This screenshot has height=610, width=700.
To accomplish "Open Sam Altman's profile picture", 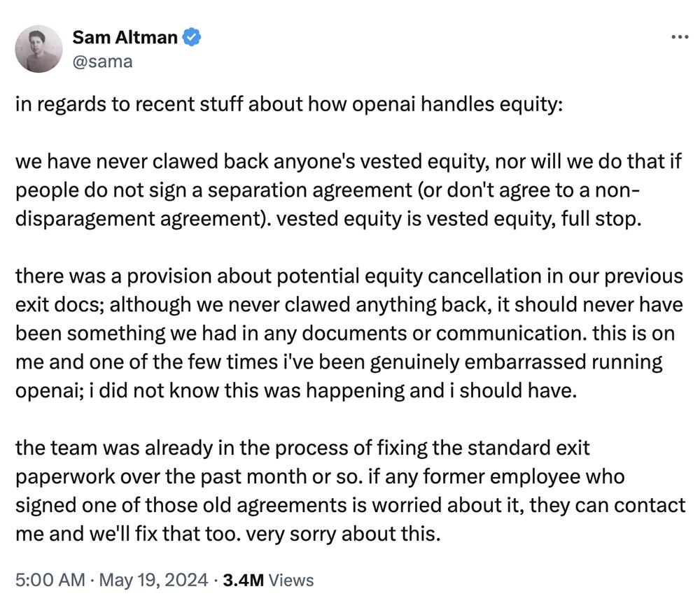I will pyautogui.click(x=38, y=49).
